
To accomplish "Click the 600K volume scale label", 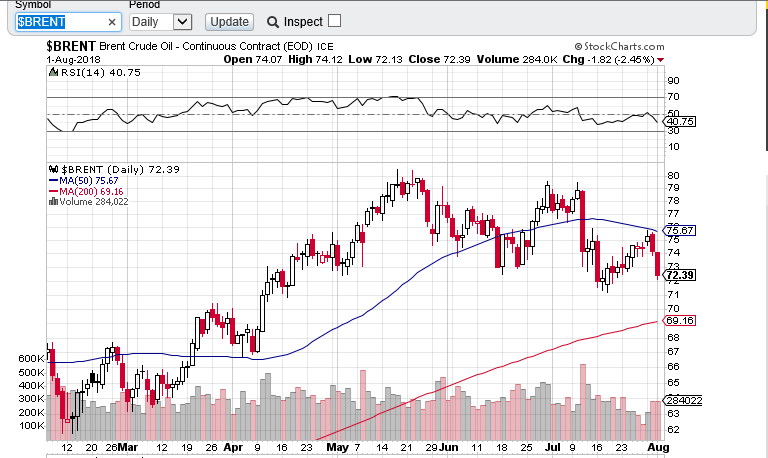I will 31,359.
